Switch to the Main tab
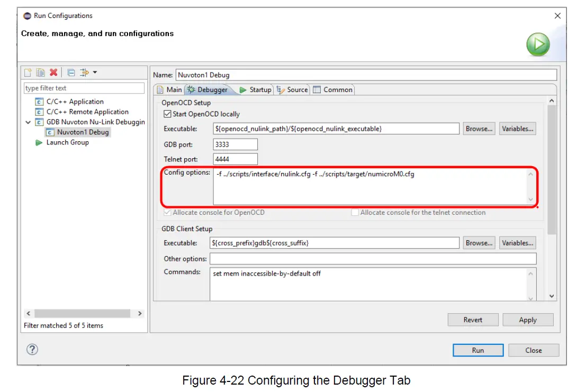 tap(169, 90)
